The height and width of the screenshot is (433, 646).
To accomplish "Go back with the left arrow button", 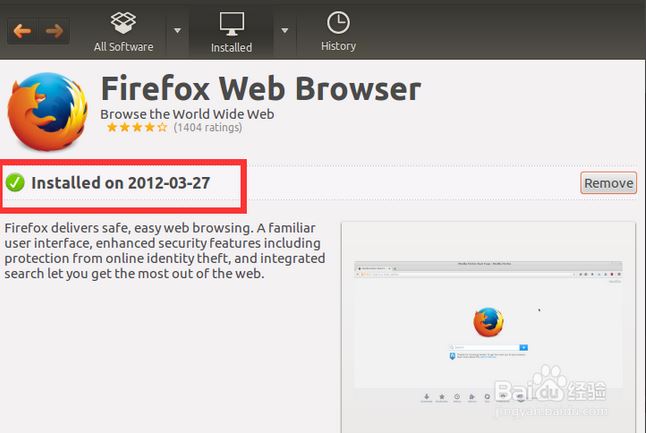I will tap(22, 31).
